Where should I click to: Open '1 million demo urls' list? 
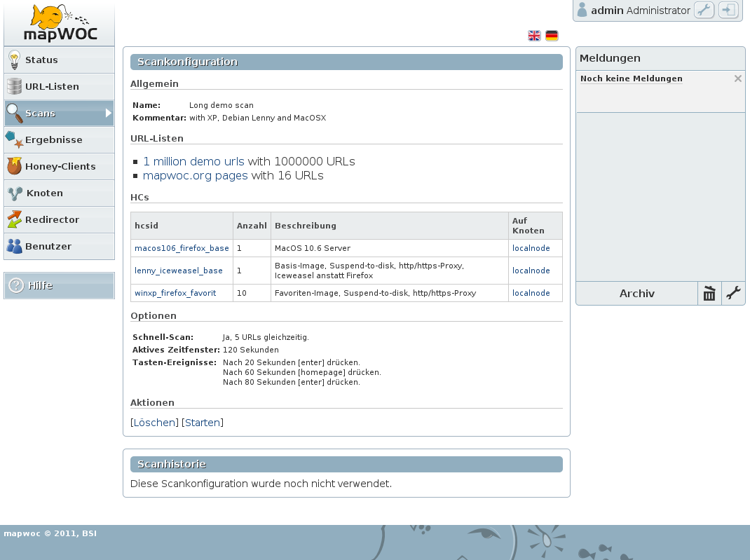click(x=193, y=162)
